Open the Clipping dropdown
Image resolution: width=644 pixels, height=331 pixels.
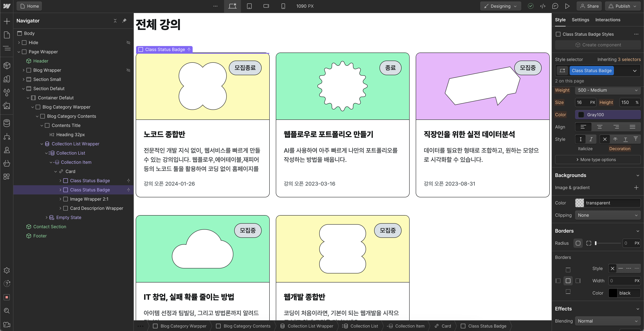pos(608,215)
